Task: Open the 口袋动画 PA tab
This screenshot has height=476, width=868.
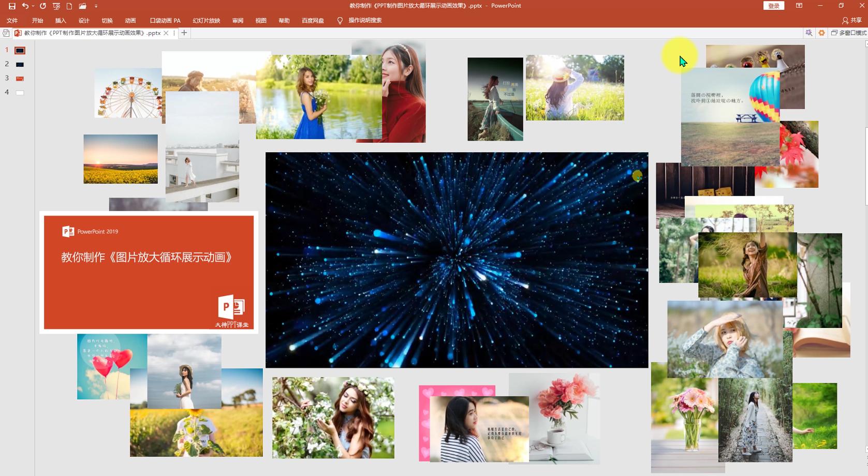Action: tap(165, 21)
